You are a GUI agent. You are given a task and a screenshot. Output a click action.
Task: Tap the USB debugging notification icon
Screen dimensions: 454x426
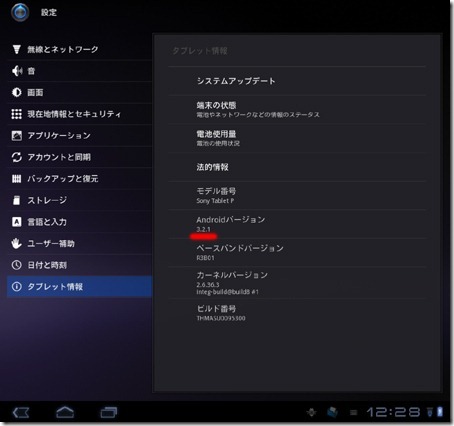click(x=311, y=412)
